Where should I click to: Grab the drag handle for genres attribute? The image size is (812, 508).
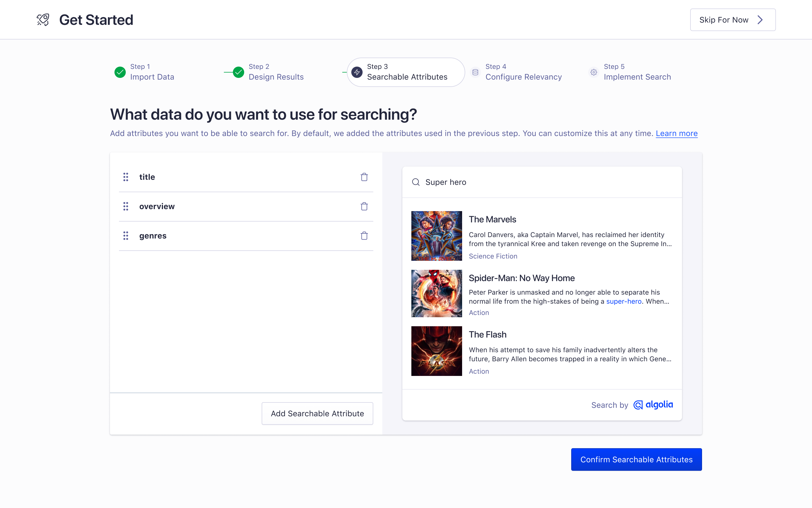(x=125, y=236)
